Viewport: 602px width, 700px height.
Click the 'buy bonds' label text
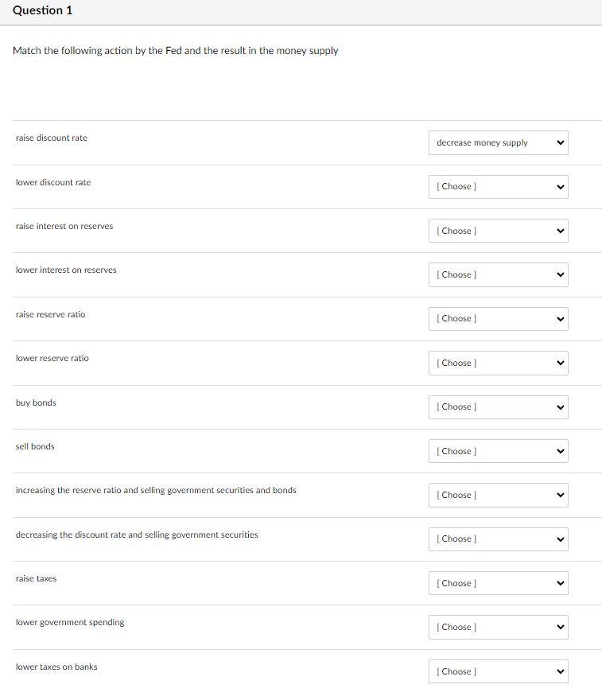36,402
